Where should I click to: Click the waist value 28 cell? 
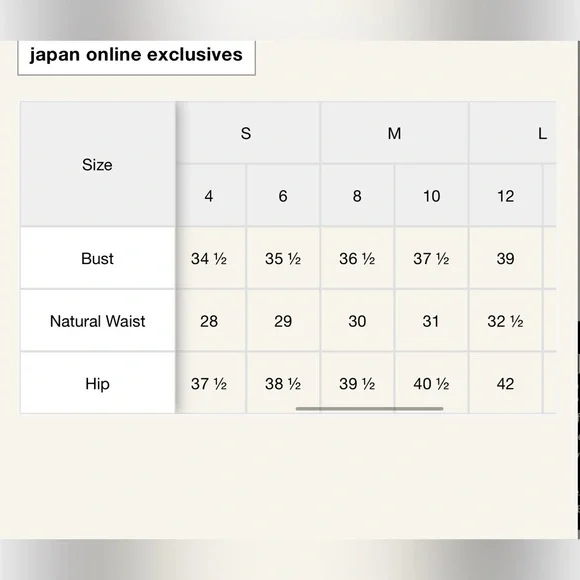point(209,321)
